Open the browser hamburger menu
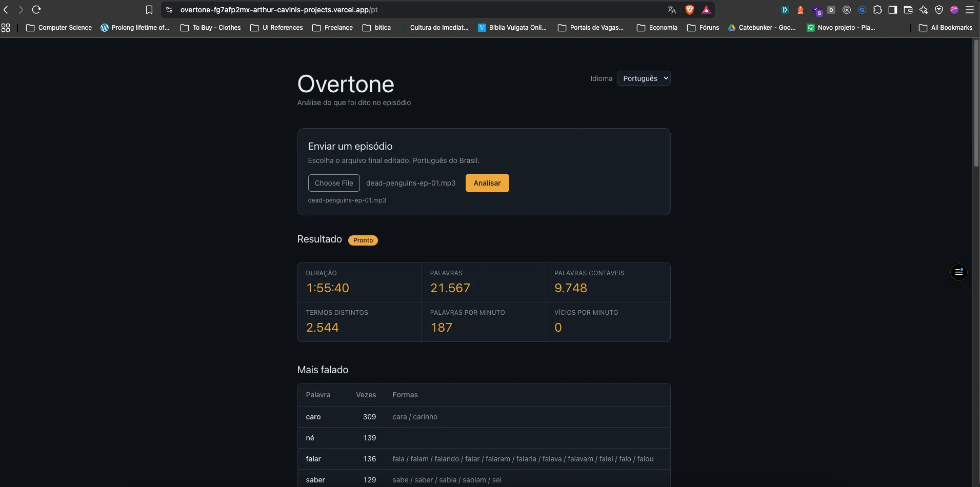The width and height of the screenshot is (980, 487). 970,10
